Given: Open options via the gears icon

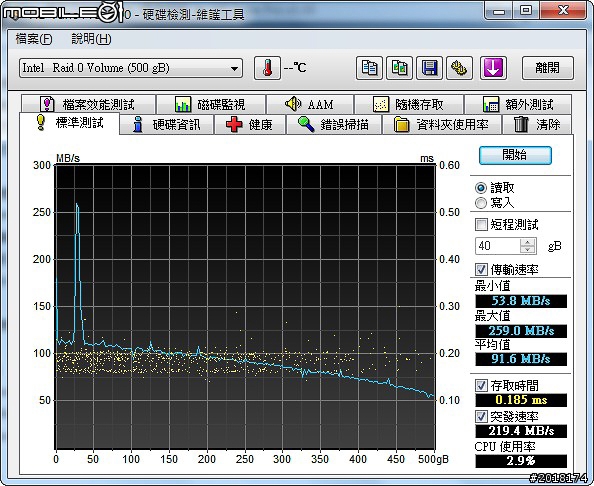Looking at the screenshot, I should pos(459,68).
